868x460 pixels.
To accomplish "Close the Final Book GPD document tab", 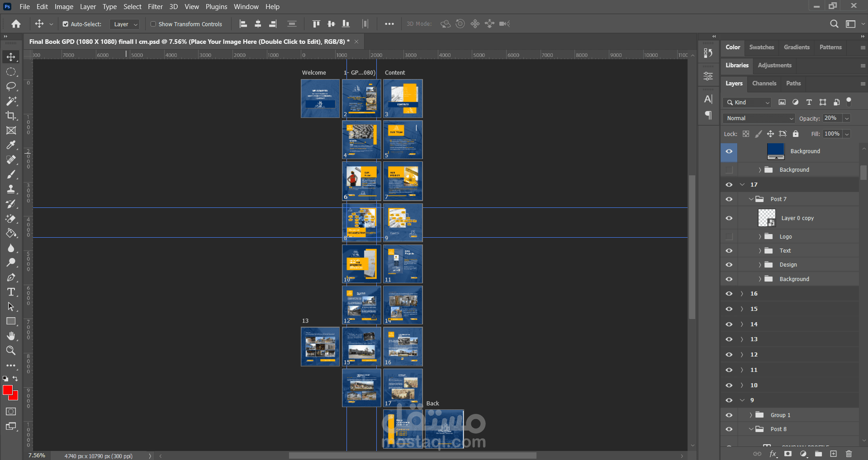I will (356, 42).
